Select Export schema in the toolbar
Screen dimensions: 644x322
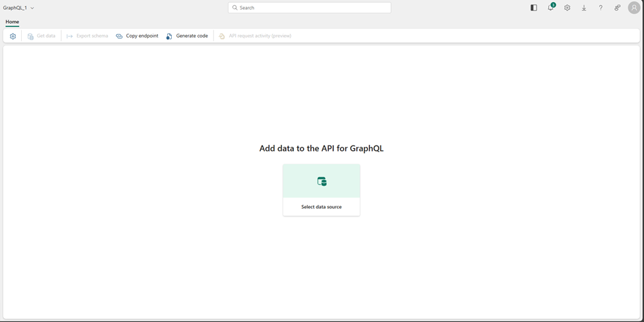[x=87, y=36]
